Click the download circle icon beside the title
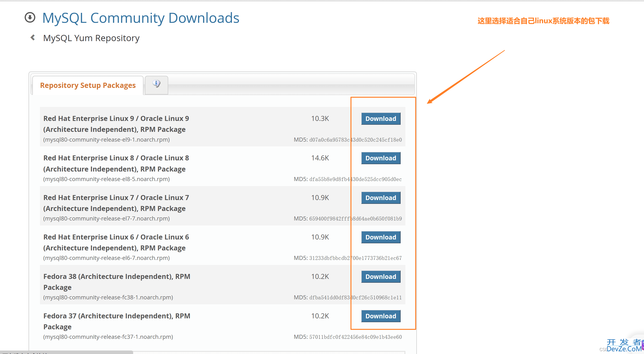The height and width of the screenshot is (354, 644). pyautogui.click(x=30, y=18)
